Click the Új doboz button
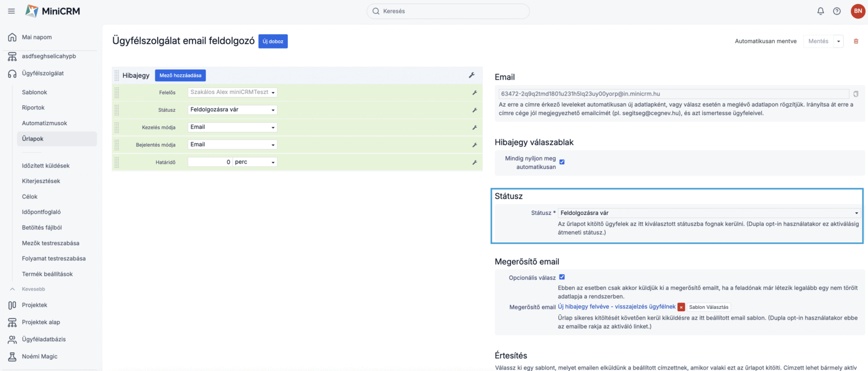 (x=273, y=41)
